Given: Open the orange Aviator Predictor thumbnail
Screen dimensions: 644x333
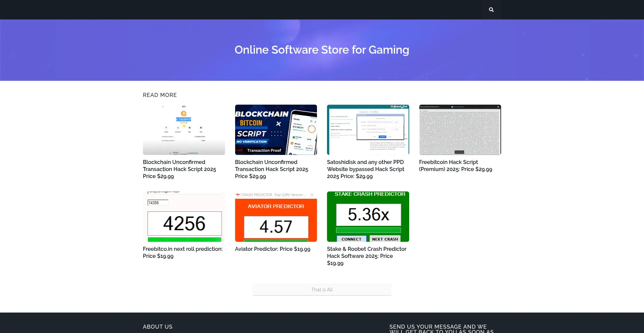Looking at the screenshot, I should (276, 217).
